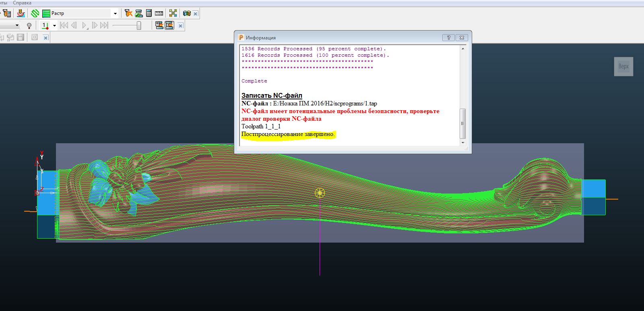
Task: Open the Справка menu
Action: pos(22,3)
